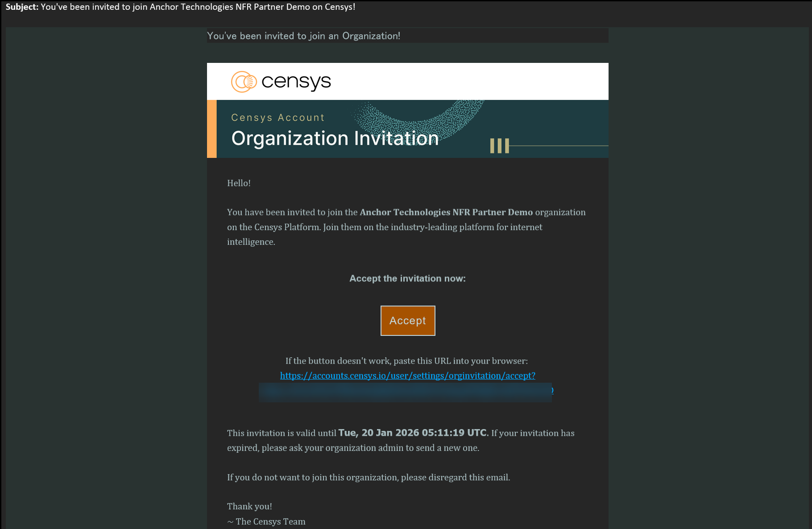Click the Organization Invitation banner heading

tap(335, 138)
